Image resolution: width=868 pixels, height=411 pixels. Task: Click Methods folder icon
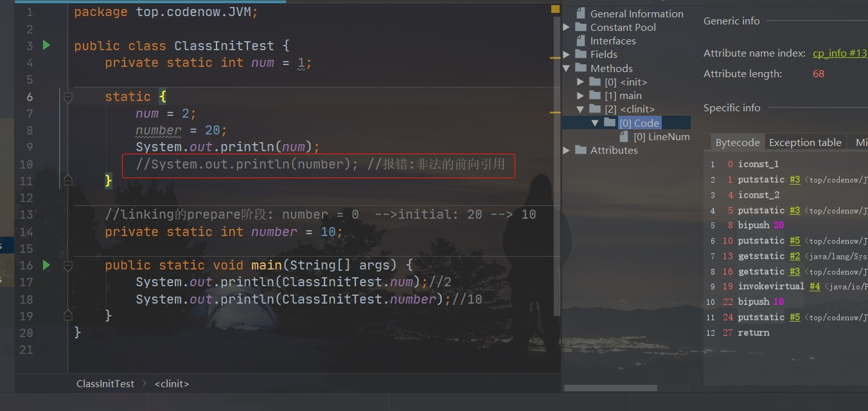[581, 68]
